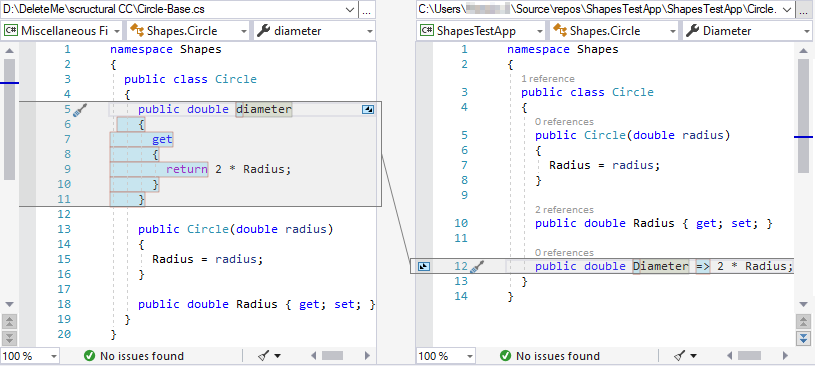Collapse the diameter diff block icon in left pane
This screenshot has width=815, height=366.
pos(368,109)
